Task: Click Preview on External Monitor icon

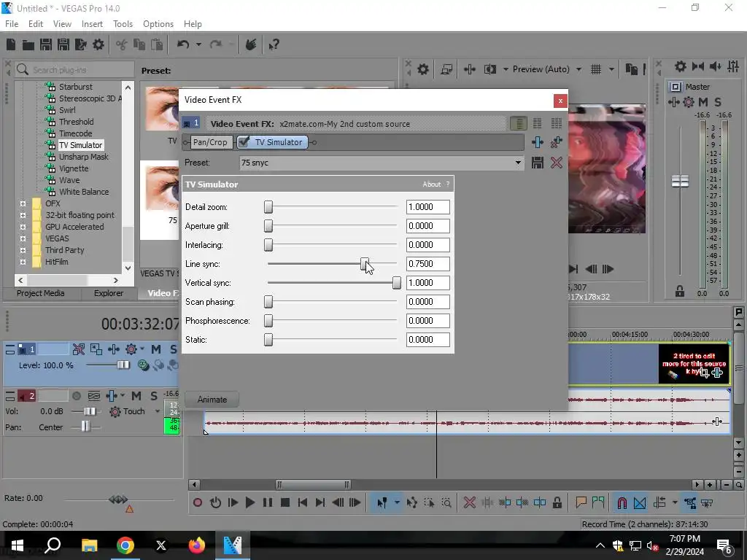Action: tap(446, 69)
